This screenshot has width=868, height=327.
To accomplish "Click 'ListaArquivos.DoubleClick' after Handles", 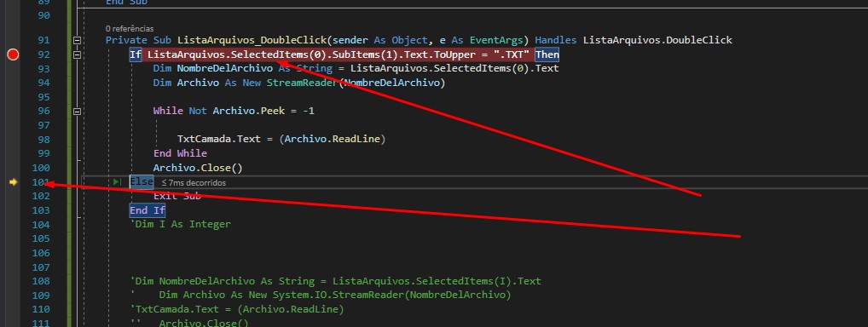I will [657, 40].
